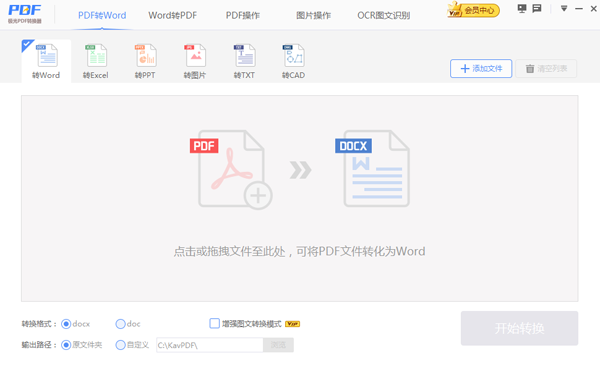Select the docx format radio button
The image size is (600, 366).
(x=66, y=324)
